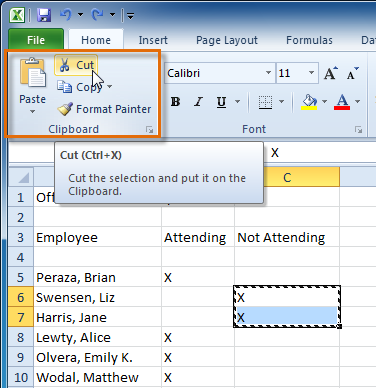Click the X in Harris, Jane's Not Attending cell
Viewport: 376px width, 388px height.
click(x=241, y=318)
